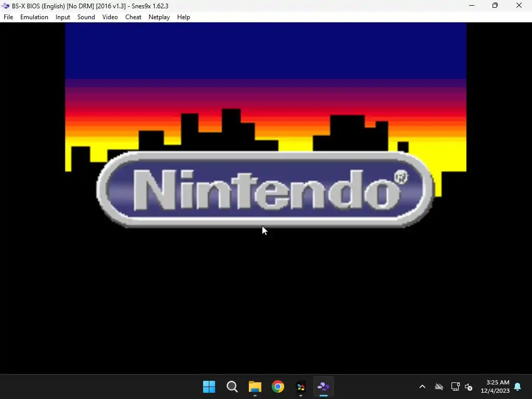Screen dimensions: 532x399
Task: Show hidden system tray icons
Action: tap(422, 387)
